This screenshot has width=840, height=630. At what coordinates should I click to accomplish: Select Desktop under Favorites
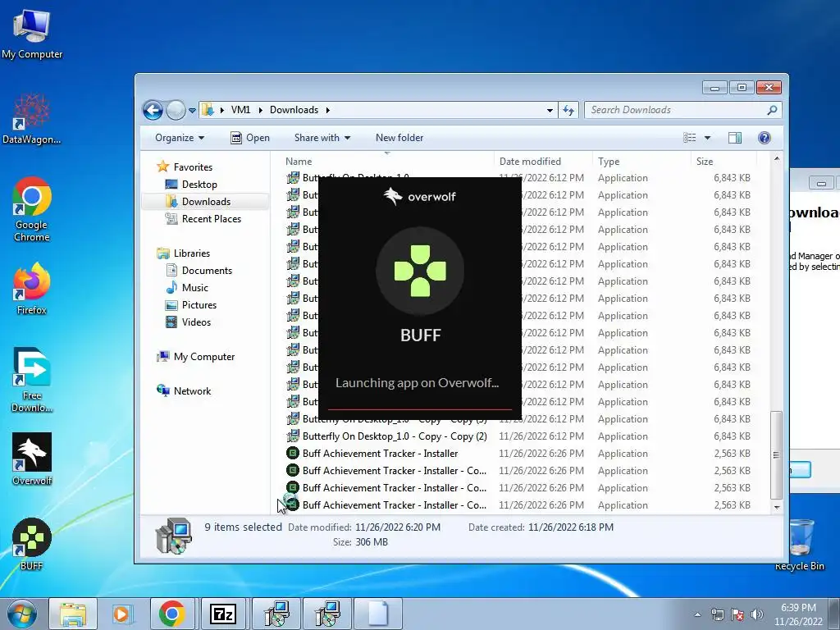coord(191,185)
